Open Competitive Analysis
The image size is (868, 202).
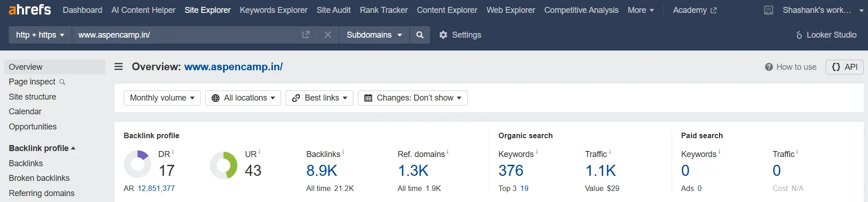pos(581,10)
